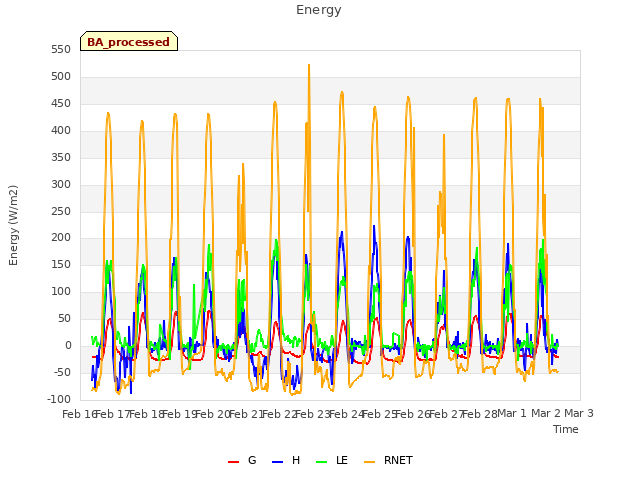This screenshot has height=480, width=640.
Task: Click the green LE legend color marker
Action: tap(322, 462)
